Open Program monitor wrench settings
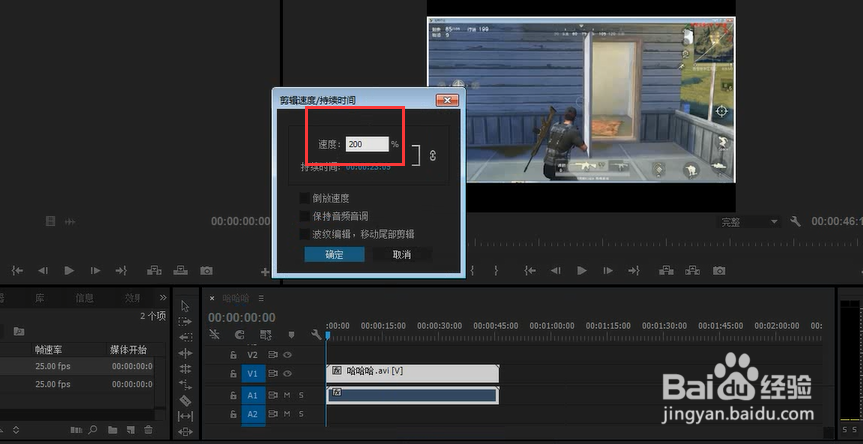Image resolution: width=863 pixels, height=444 pixels. 795,221
